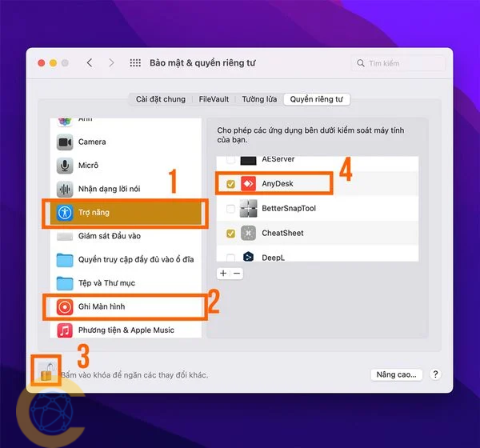Viewport: 480px width, 448px height.
Task: Click the Giám sát Đầu vào keyboard icon
Action: (x=65, y=236)
